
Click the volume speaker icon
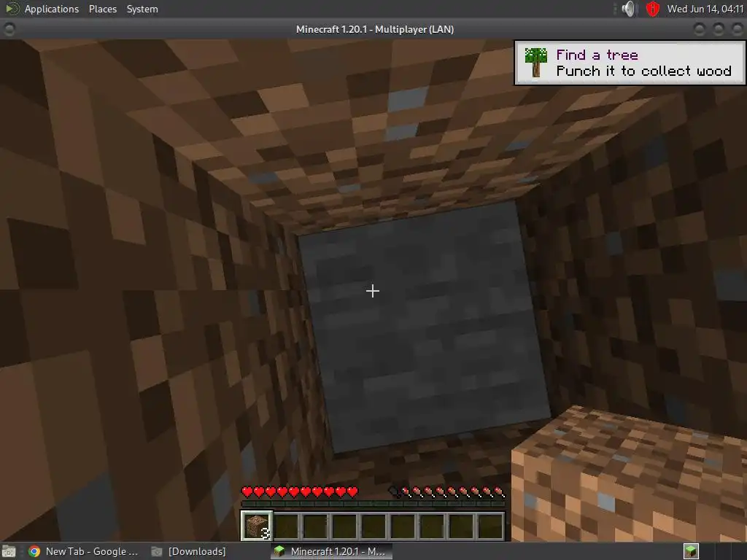(x=630, y=9)
